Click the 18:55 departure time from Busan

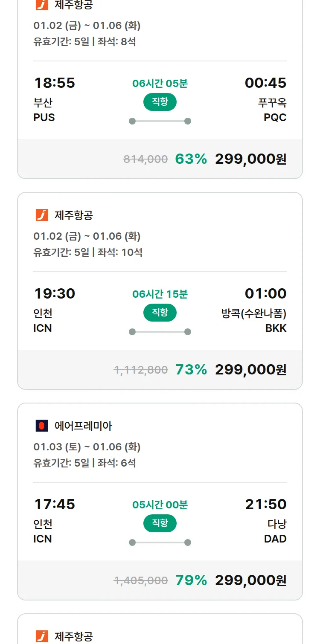55,83
